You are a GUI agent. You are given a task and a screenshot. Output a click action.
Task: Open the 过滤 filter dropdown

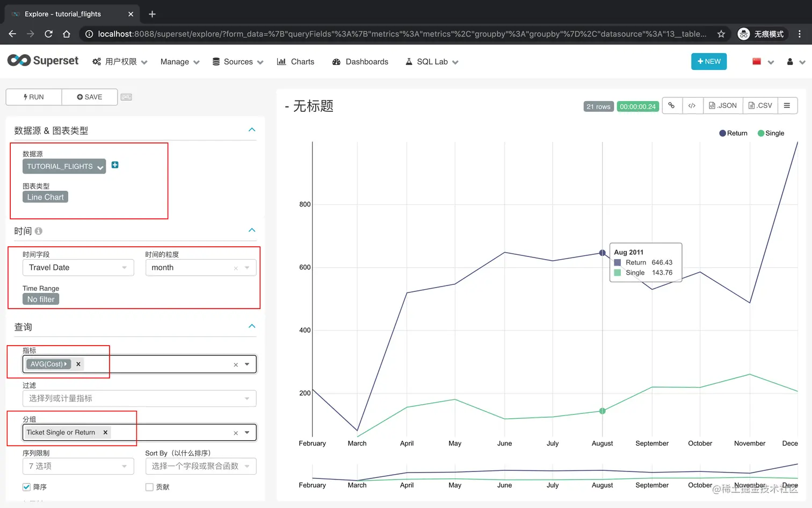tap(140, 398)
